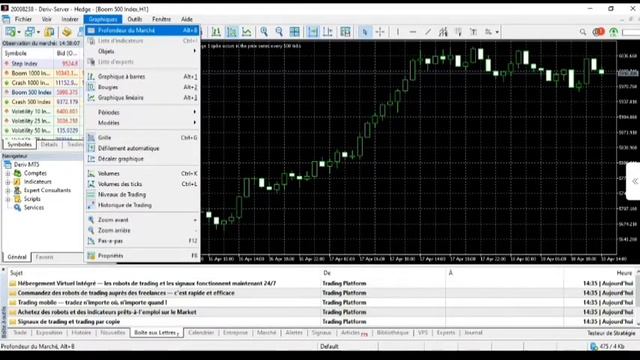This screenshot has width=640, height=360.
Task: Click the new chart toolbar icon
Action: 10,32
